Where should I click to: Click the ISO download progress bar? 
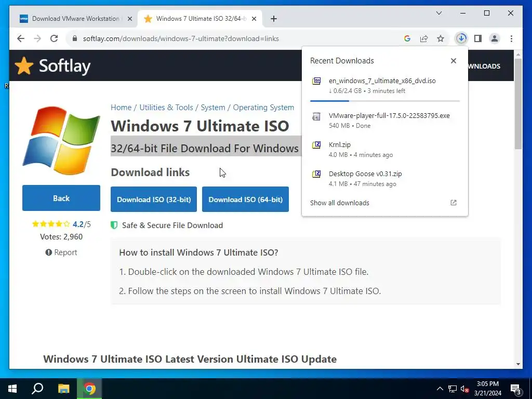pos(385,101)
